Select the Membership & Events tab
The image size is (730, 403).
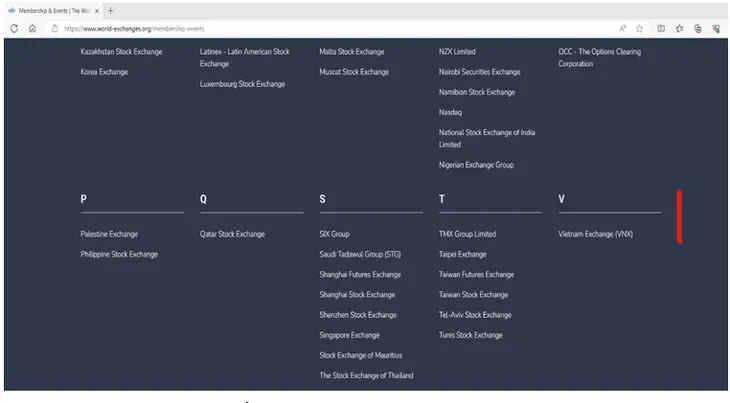[x=54, y=11]
